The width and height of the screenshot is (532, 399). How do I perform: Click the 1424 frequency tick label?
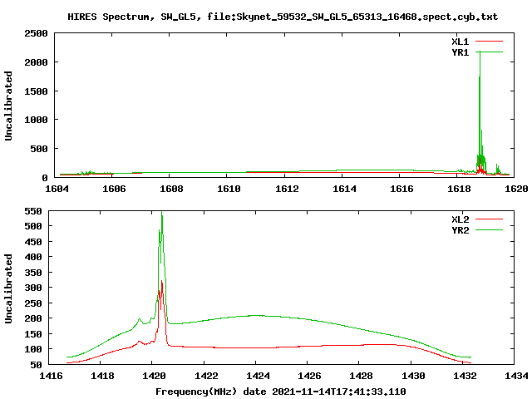point(258,376)
